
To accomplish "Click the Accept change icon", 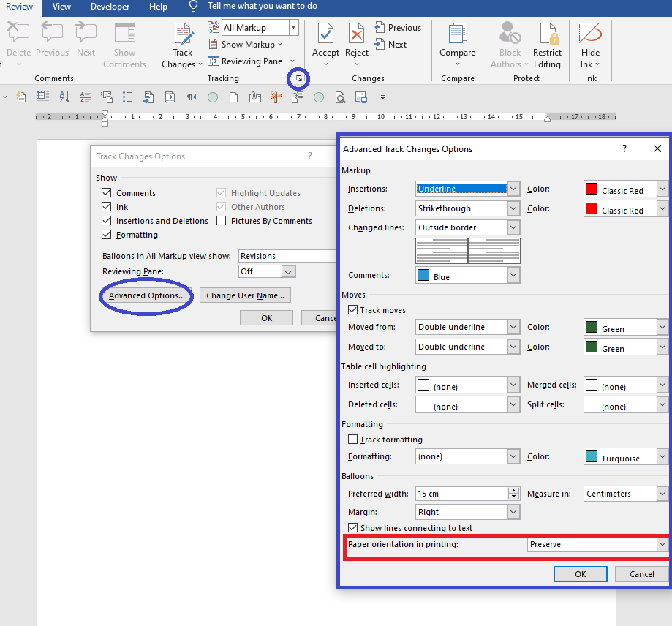I will point(325,34).
